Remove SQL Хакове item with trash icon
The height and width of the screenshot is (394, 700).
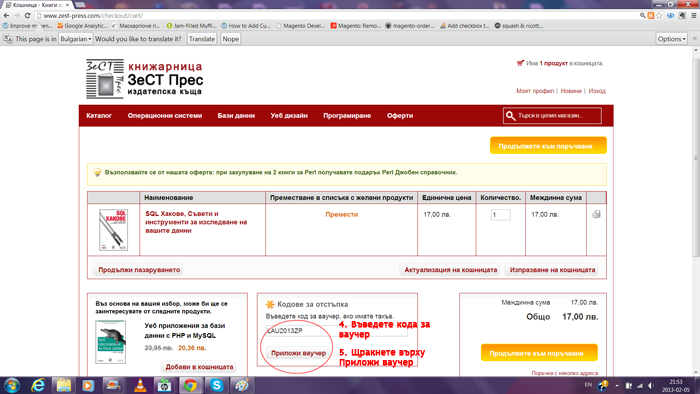click(596, 214)
